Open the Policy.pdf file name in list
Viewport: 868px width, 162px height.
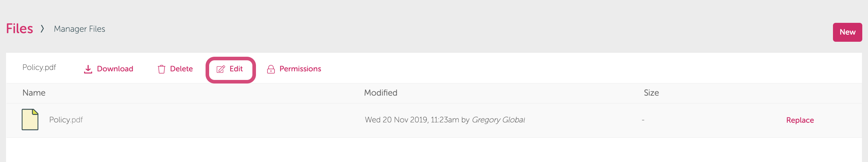click(x=66, y=120)
